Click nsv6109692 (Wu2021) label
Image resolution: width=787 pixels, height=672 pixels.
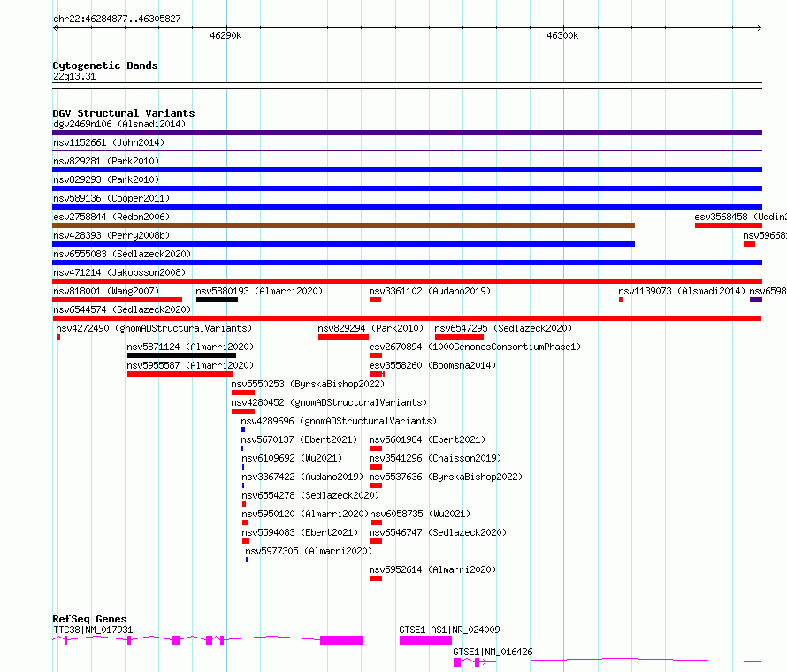[292, 458]
